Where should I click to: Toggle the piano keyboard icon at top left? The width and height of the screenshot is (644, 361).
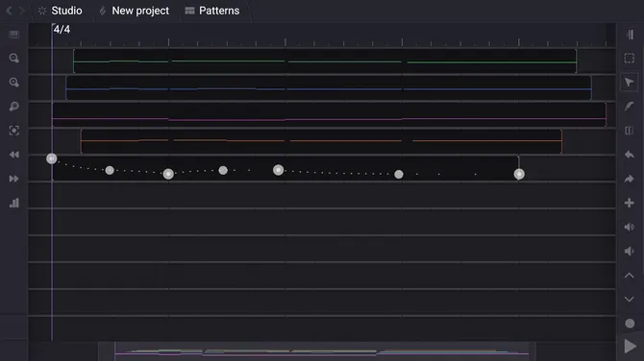pos(14,34)
